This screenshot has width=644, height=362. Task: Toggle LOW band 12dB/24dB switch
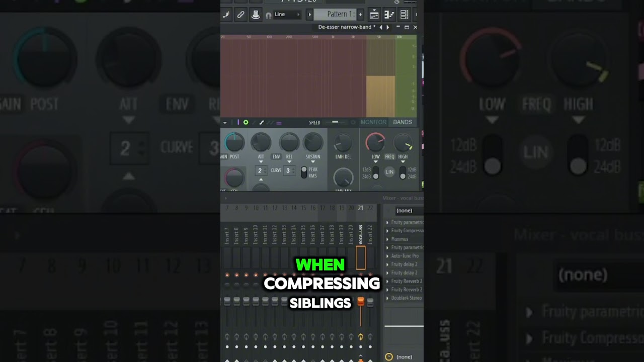(x=375, y=172)
